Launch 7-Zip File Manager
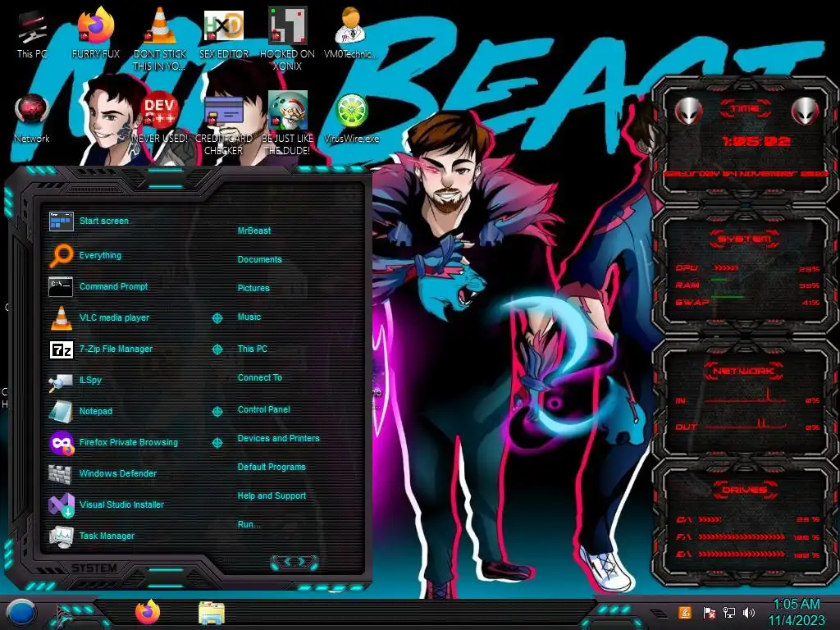This screenshot has height=630, width=840. (101, 349)
